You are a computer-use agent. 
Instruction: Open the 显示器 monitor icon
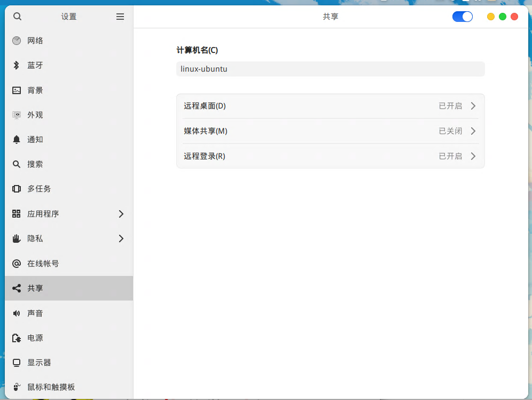point(16,362)
